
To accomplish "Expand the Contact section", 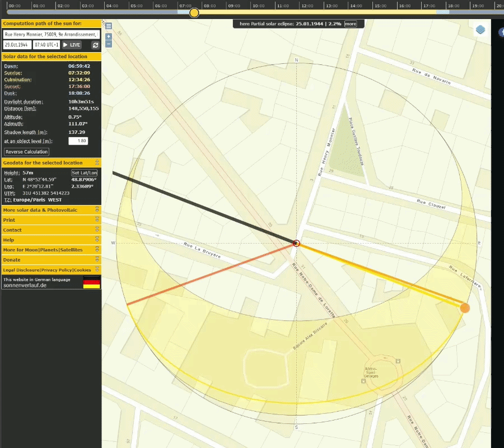I will tap(97, 230).
